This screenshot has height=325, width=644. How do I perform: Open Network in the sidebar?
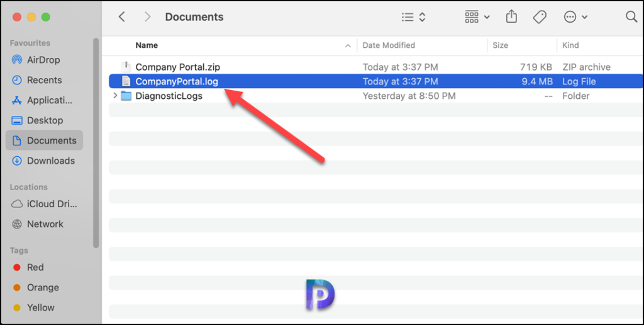pyautogui.click(x=45, y=224)
